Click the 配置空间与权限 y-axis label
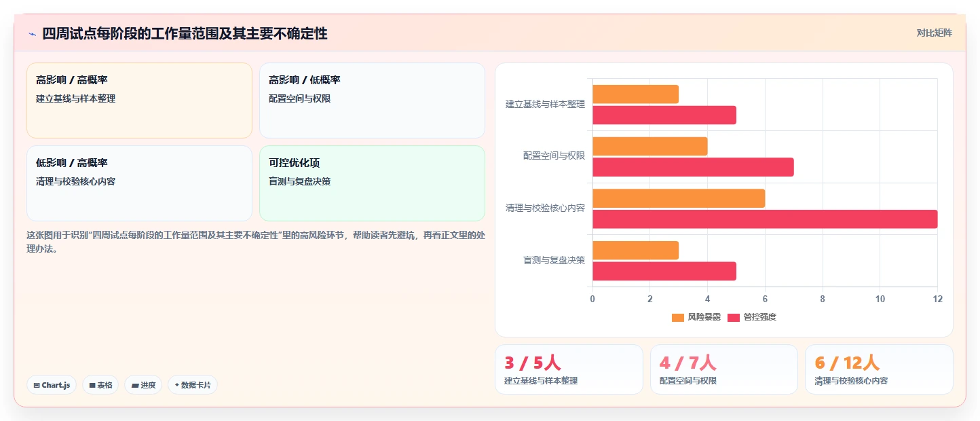Image resolution: width=980 pixels, height=421 pixels. pyautogui.click(x=554, y=155)
